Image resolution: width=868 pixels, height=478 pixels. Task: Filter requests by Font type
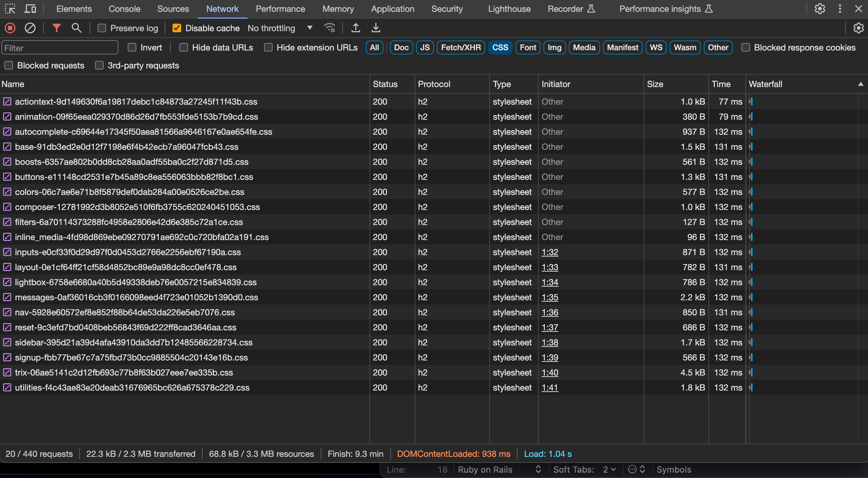528,47
